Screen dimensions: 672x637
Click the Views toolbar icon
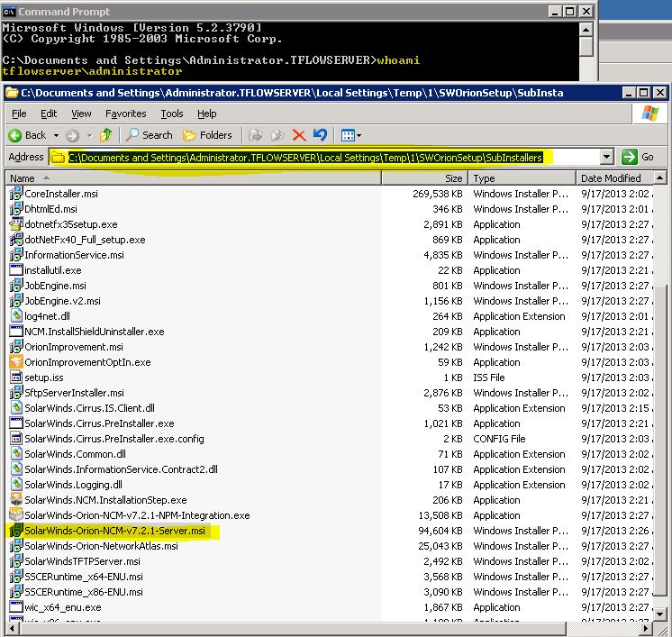pyautogui.click(x=348, y=135)
